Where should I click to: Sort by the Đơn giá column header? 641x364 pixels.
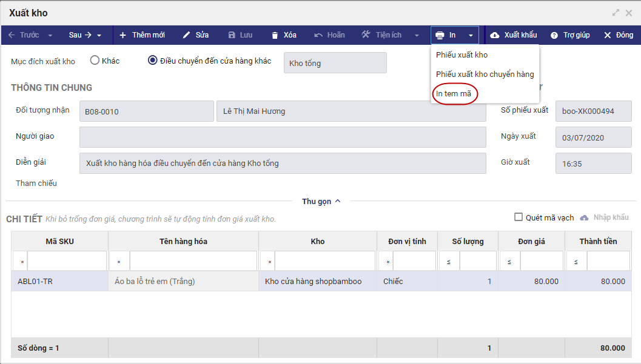[531, 241]
